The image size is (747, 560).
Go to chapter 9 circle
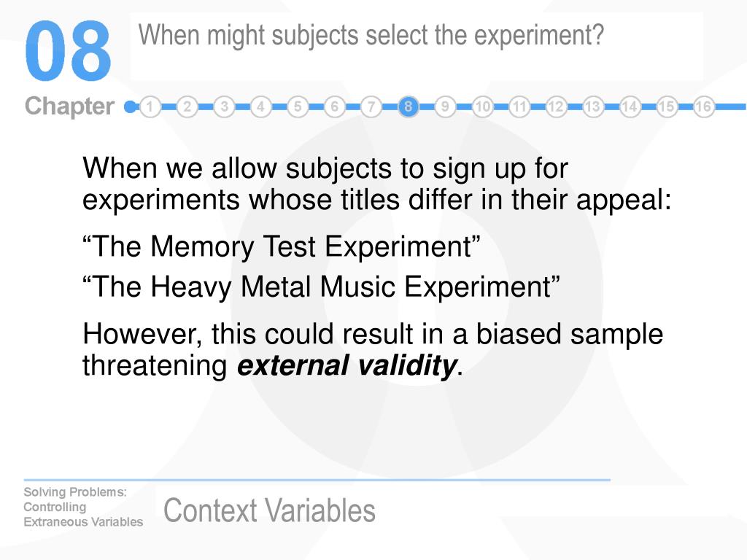[445, 106]
